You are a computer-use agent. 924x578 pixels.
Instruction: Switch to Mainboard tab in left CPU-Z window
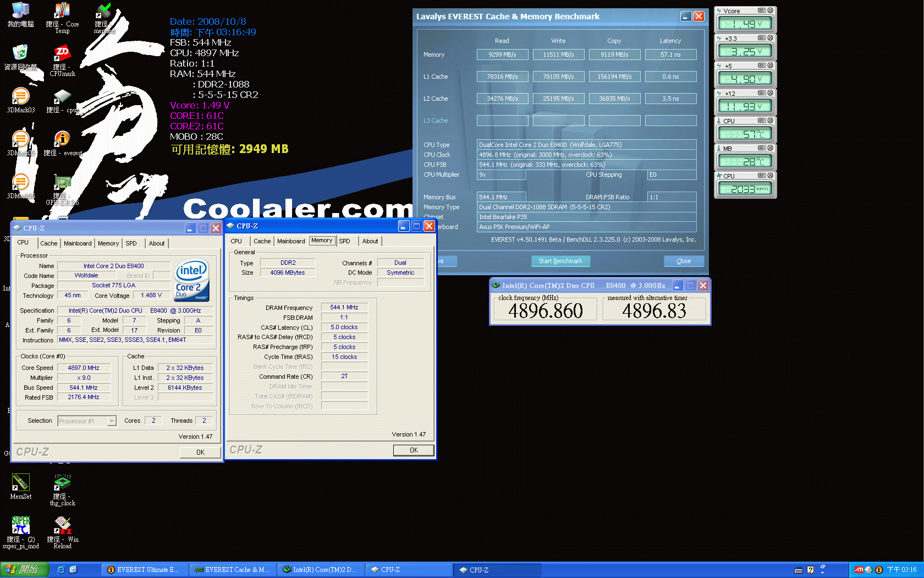78,243
